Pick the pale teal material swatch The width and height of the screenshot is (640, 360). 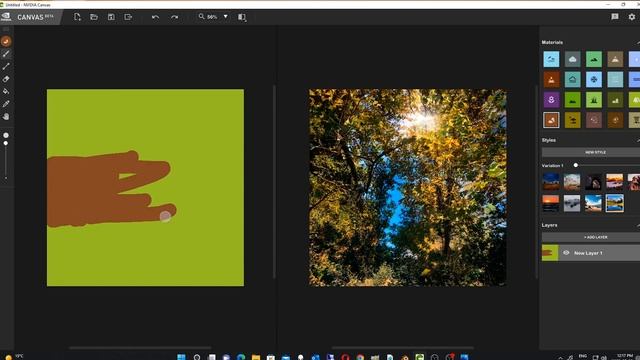(x=615, y=80)
